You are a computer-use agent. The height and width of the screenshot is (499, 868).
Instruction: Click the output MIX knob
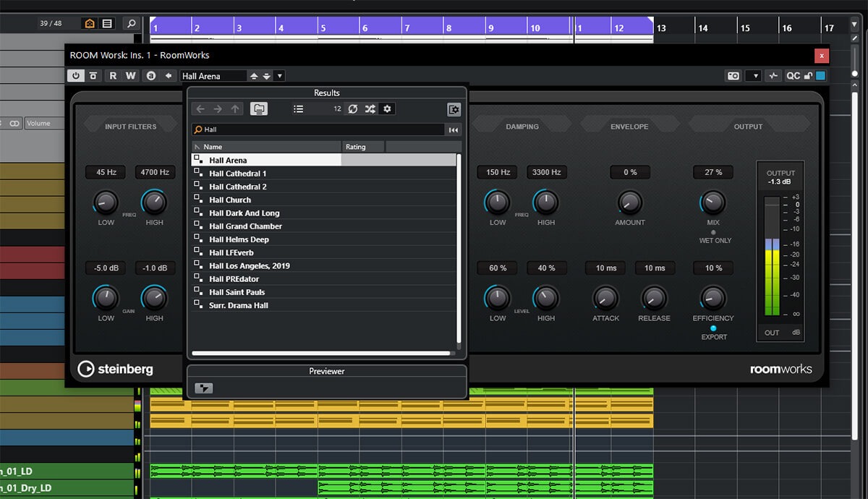coord(713,202)
